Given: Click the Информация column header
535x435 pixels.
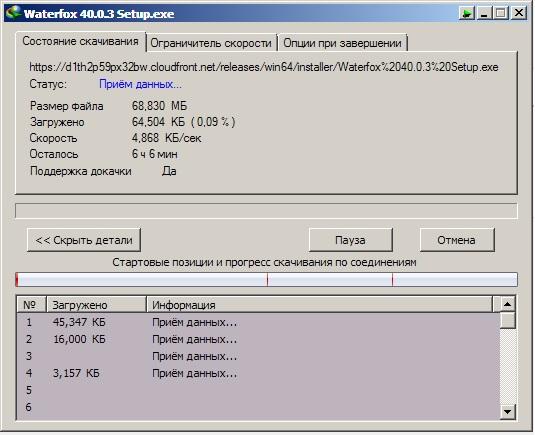Looking at the screenshot, I should 320,305.
